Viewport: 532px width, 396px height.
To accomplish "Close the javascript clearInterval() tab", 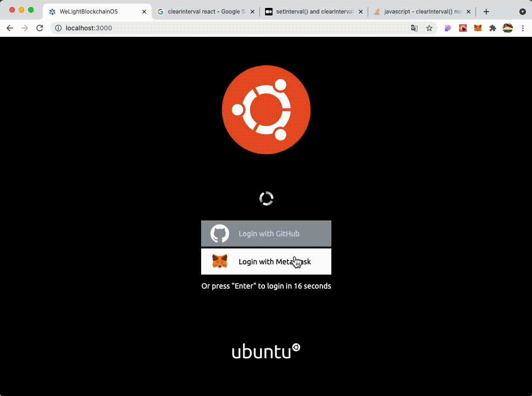I will (x=469, y=12).
